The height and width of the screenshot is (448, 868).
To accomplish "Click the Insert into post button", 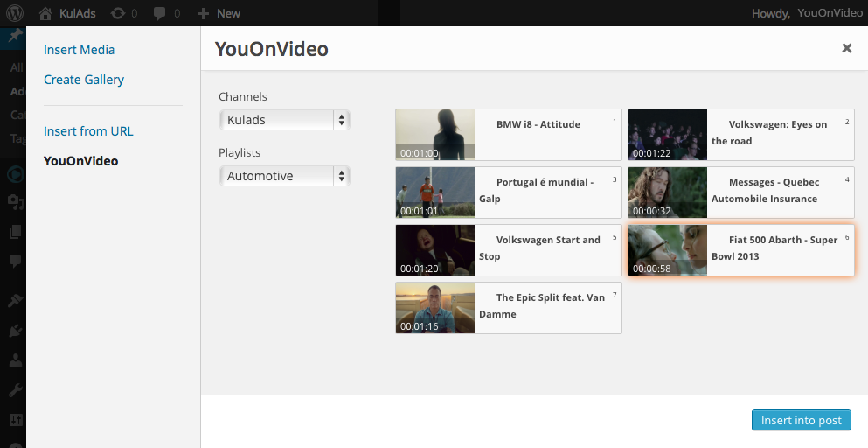I will [x=801, y=420].
